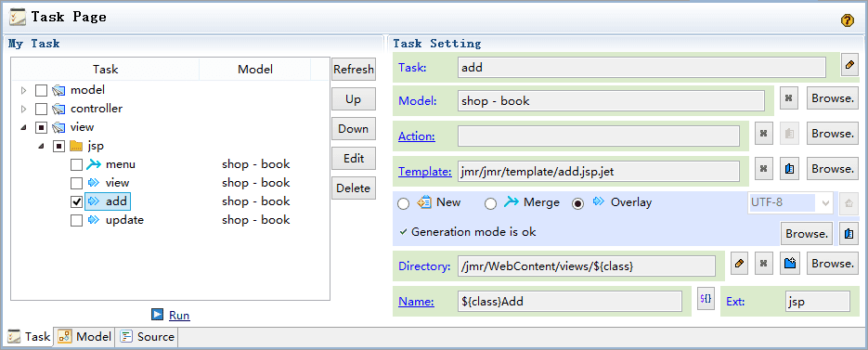Expand the model tree node

pyautogui.click(x=23, y=90)
